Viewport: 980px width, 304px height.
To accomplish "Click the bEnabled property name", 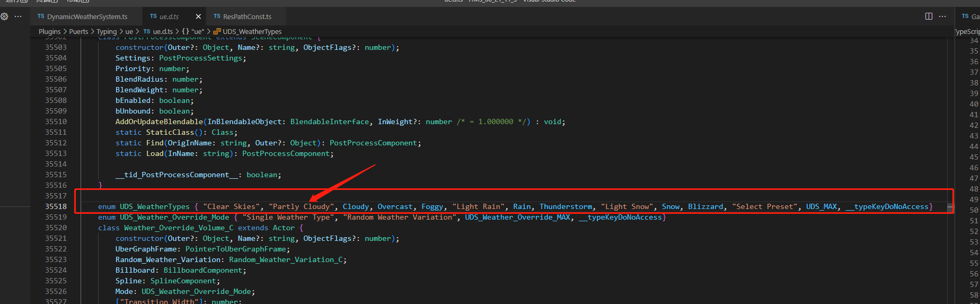I will coord(133,100).
